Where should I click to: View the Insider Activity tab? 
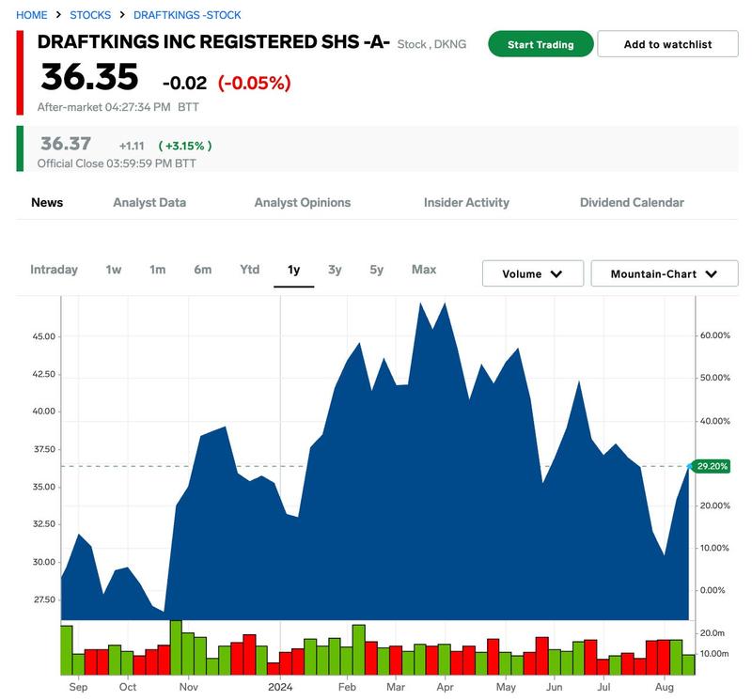tap(466, 202)
